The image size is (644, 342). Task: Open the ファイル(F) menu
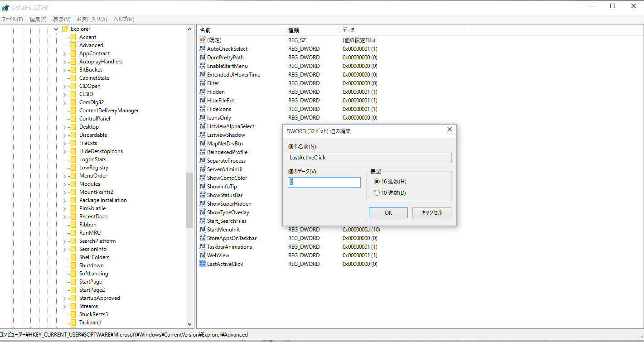pos(12,19)
